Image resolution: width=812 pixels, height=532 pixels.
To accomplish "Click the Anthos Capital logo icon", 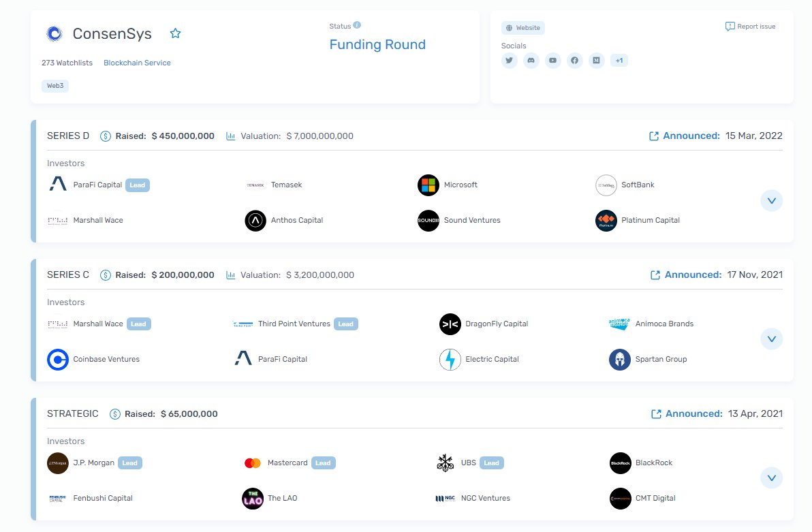I will (255, 221).
